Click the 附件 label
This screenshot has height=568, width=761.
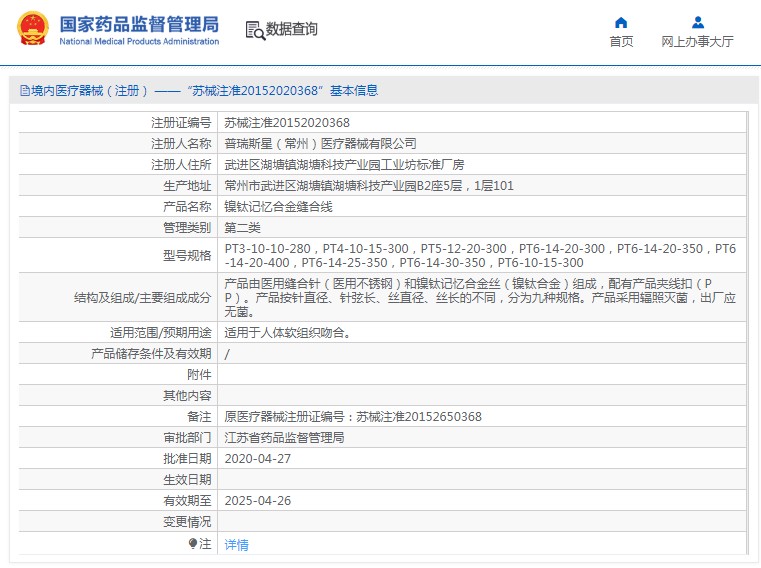(x=199, y=374)
